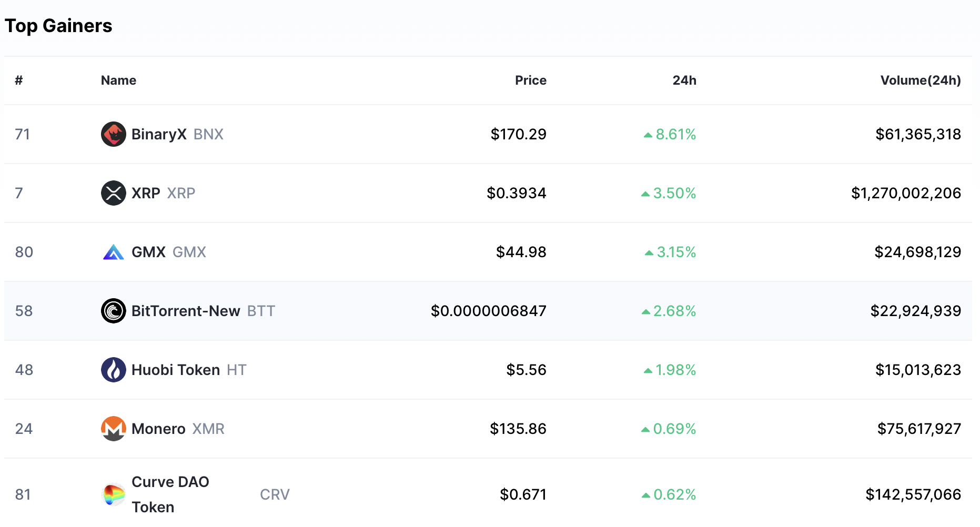The image size is (980, 527).
Task: Click the GMX triangle logo
Action: (113, 252)
